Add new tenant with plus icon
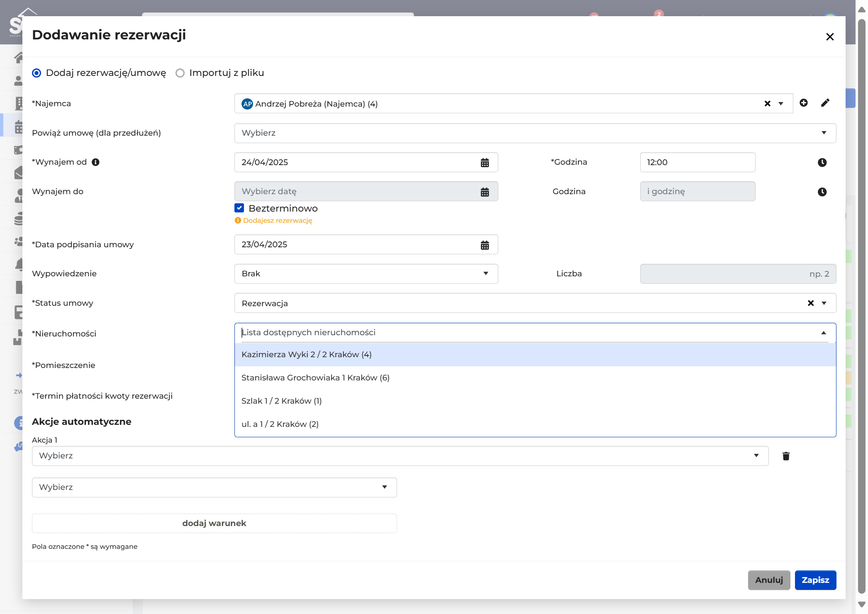Image resolution: width=868 pixels, height=614 pixels. [804, 103]
